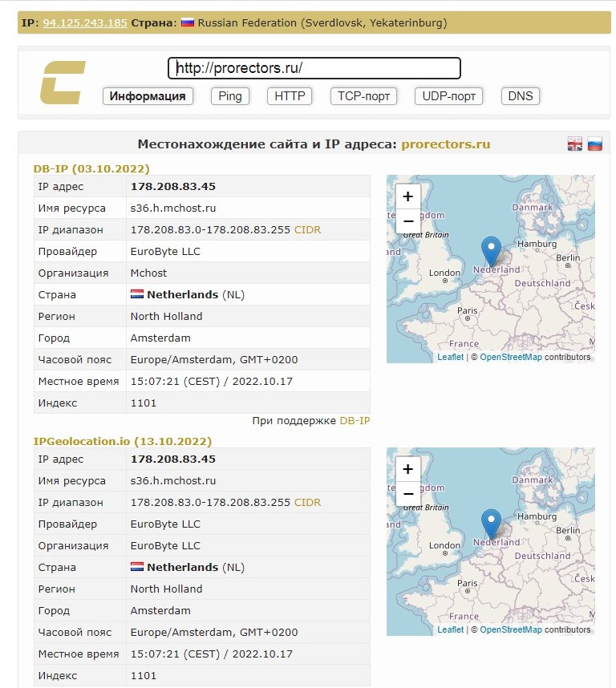Screen dimensions: 616x688
Task: Switch to the Ping tab
Action: tap(230, 96)
